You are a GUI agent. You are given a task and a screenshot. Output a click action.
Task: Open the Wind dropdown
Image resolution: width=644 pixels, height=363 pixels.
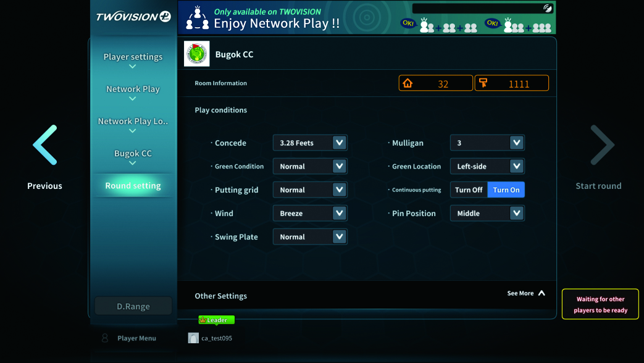pyautogui.click(x=310, y=213)
